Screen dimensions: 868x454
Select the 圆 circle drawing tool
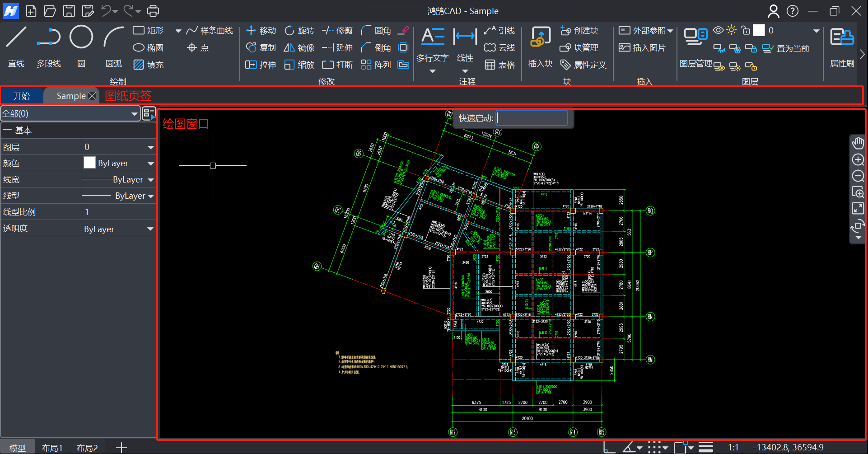81,37
